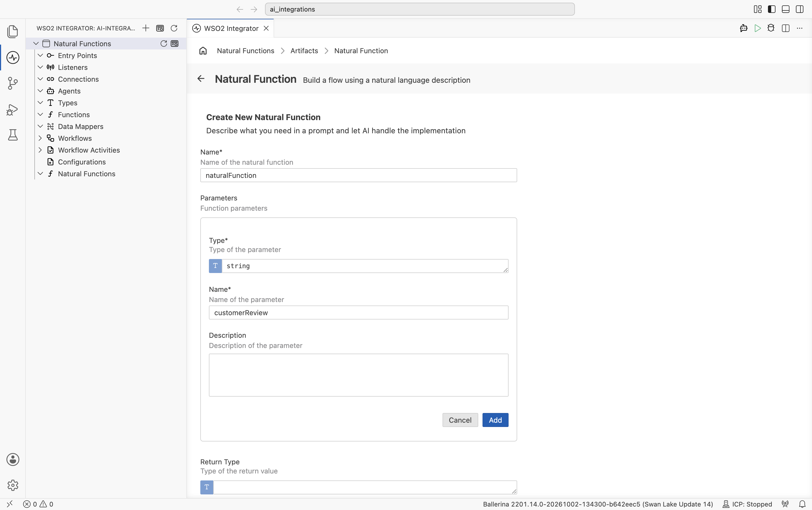Focus the parameter Type field containing string
Viewport: 812px width, 510px height.
tap(365, 266)
